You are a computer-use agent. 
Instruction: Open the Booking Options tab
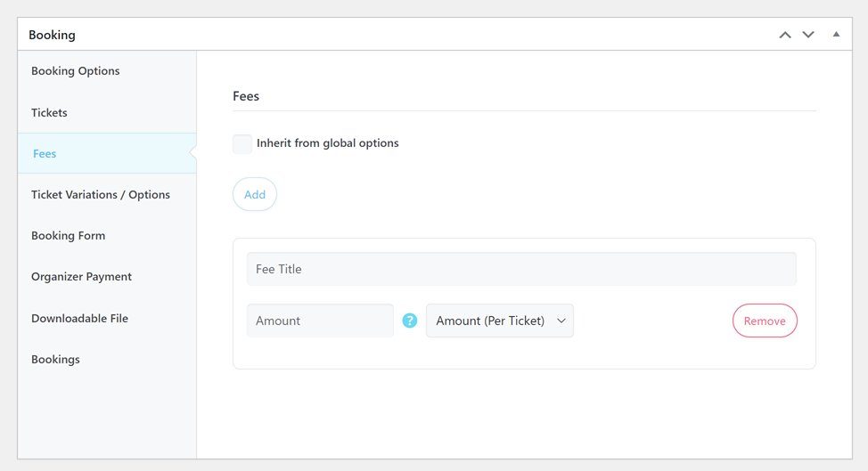(76, 71)
